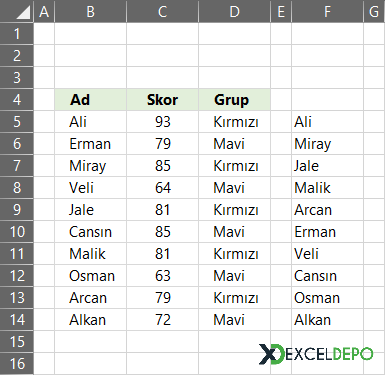Click Mavi group cell in row 6
385x375 pixels.
click(x=234, y=144)
